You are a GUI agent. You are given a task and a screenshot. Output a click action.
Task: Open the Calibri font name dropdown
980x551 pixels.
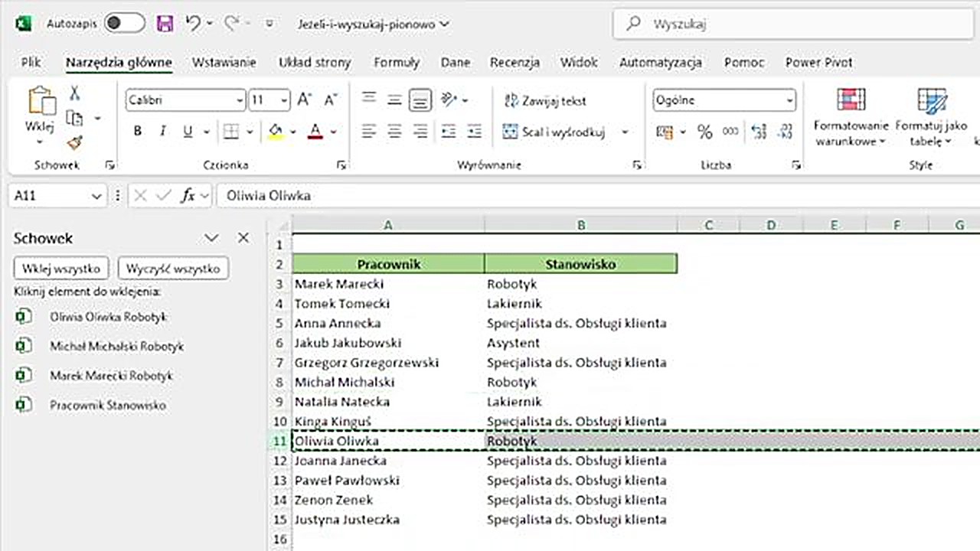(240, 100)
